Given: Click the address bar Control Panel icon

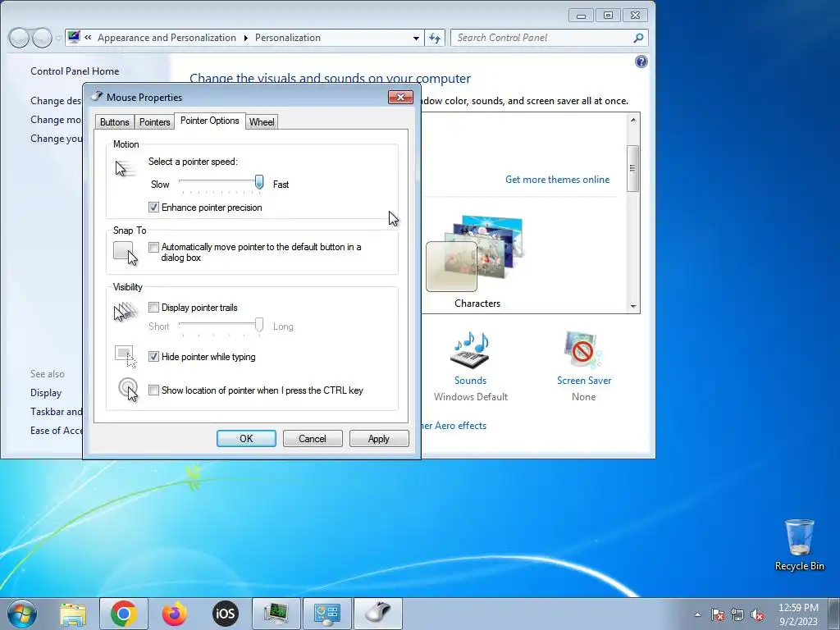Looking at the screenshot, I should pyautogui.click(x=75, y=37).
